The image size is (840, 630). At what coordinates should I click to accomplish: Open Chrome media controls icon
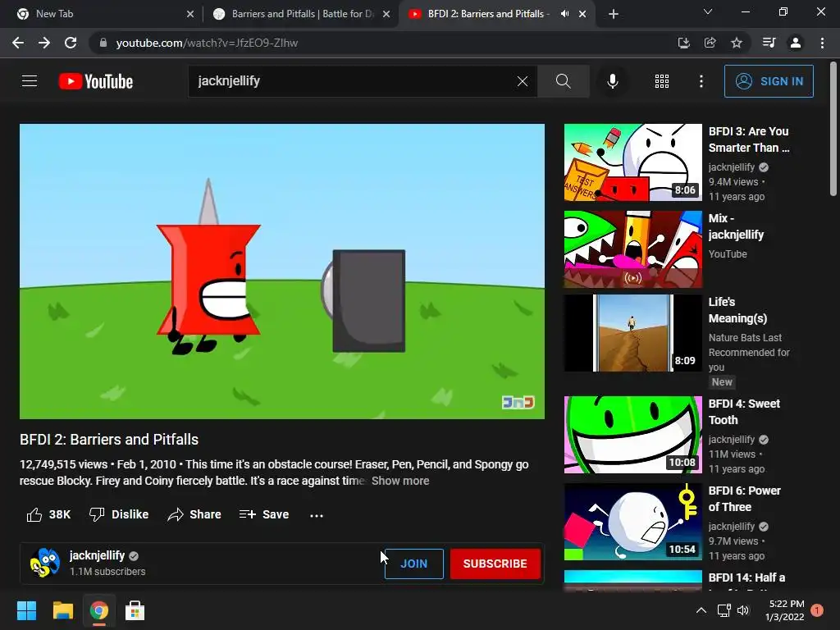coord(769,43)
